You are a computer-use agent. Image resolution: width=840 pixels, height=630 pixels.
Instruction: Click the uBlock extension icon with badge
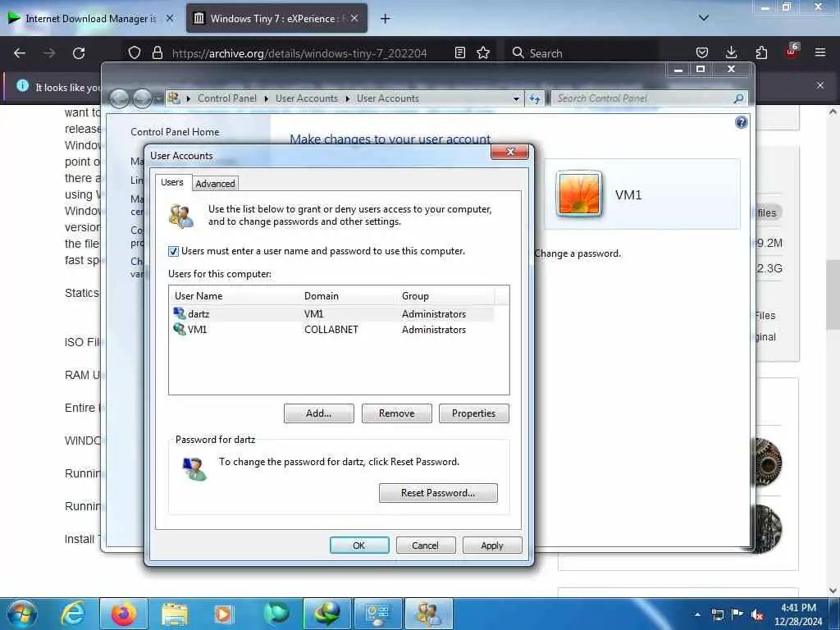(x=792, y=52)
